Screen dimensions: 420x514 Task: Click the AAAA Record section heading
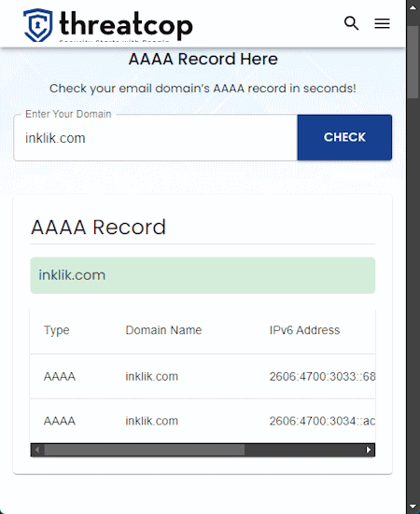(98, 228)
